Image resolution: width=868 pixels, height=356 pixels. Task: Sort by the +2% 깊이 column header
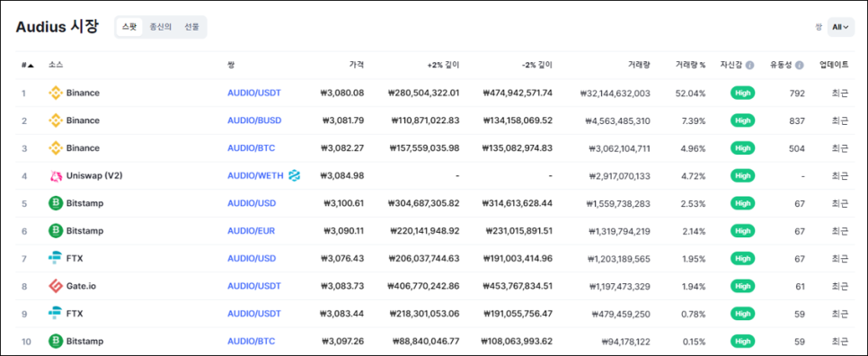(x=443, y=65)
